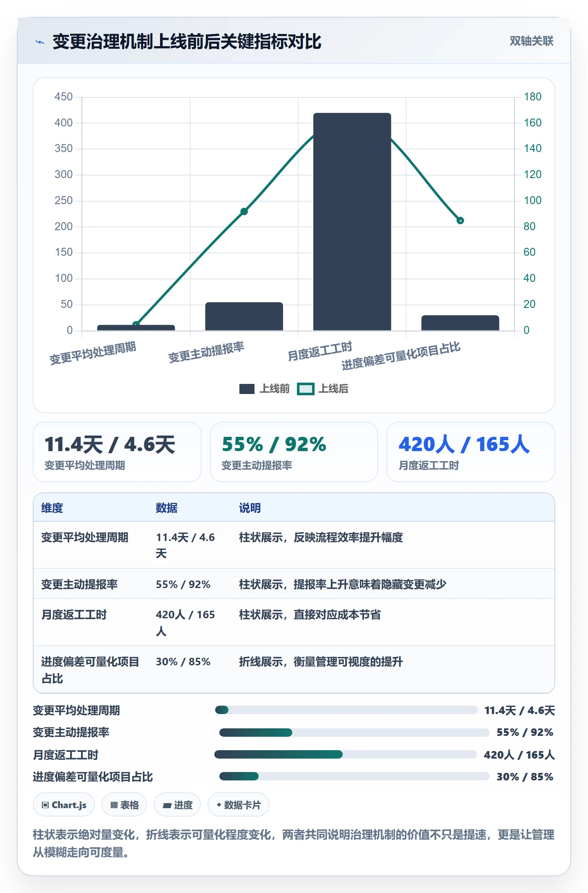
Task: Click line point at 变更平均处理周期 bar
Action: click(x=136, y=324)
